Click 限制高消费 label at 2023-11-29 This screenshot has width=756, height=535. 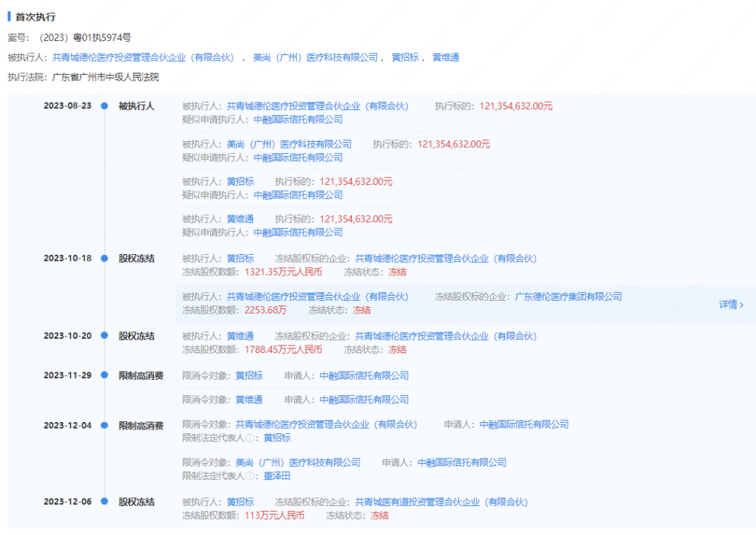141,376
